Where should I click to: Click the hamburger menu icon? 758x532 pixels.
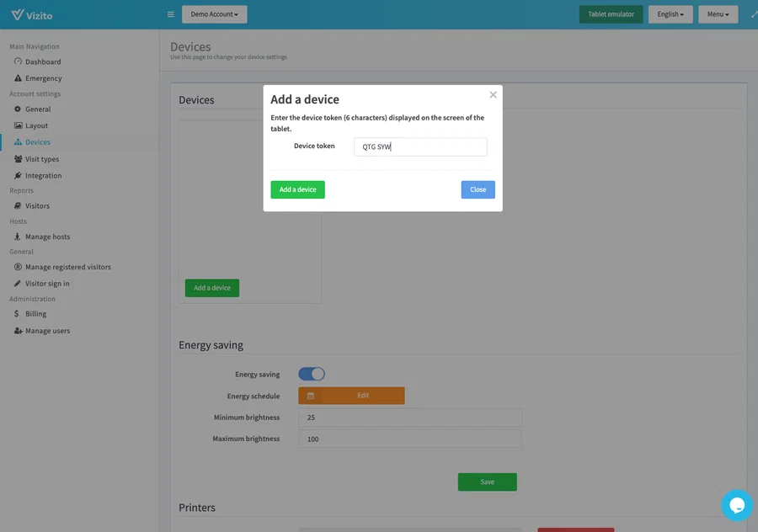tap(170, 14)
